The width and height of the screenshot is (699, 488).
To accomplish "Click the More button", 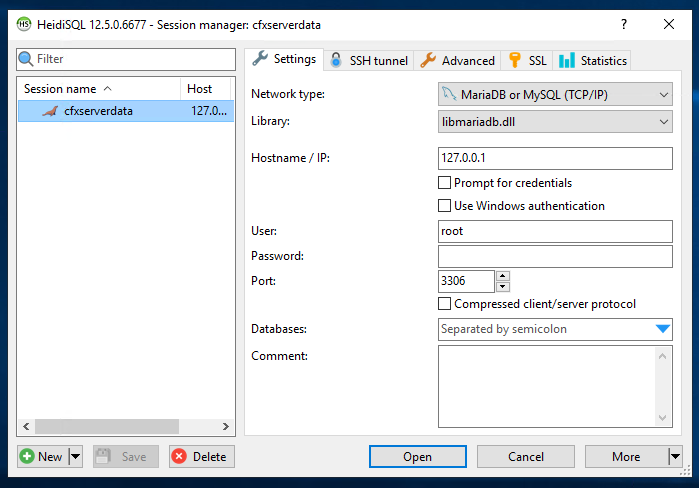I will tap(626, 456).
